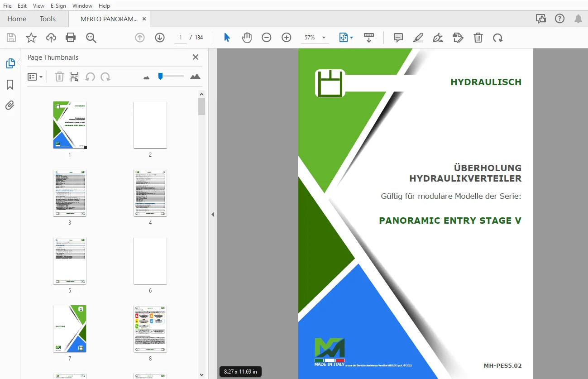Select page 6 thumbnail
This screenshot has height=379, width=588.
coord(150,261)
